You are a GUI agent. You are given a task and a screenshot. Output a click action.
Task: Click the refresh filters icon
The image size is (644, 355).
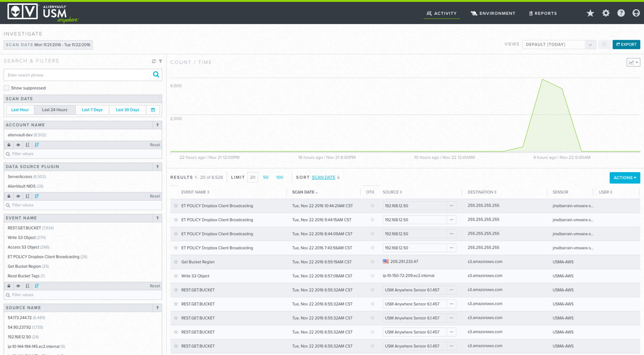(x=154, y=61)
